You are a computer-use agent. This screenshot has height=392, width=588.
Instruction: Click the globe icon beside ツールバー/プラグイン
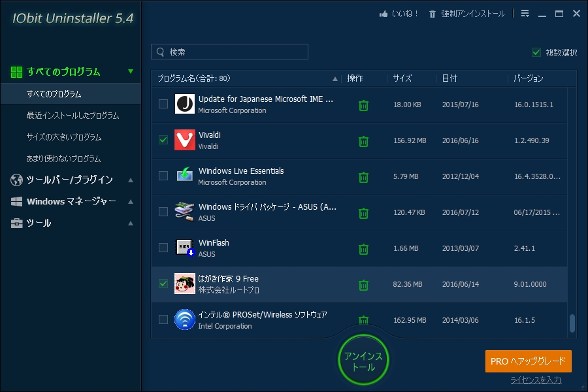(x=16, y=180)
